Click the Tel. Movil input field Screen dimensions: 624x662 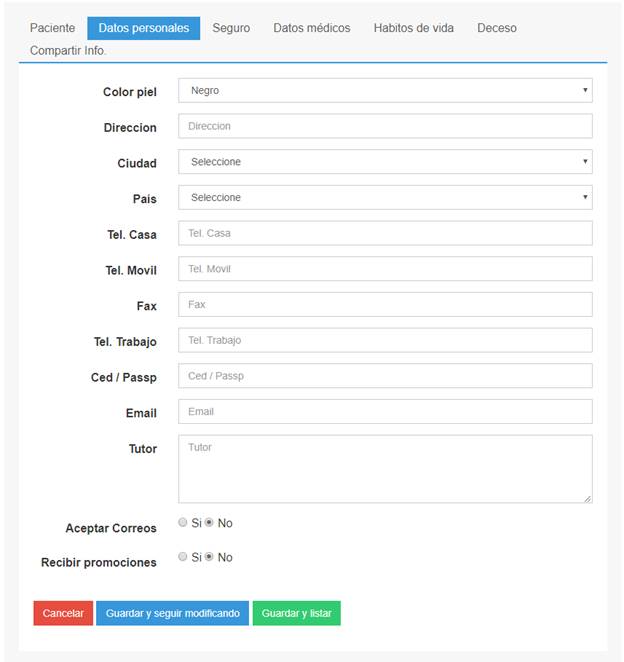(385, 269)
